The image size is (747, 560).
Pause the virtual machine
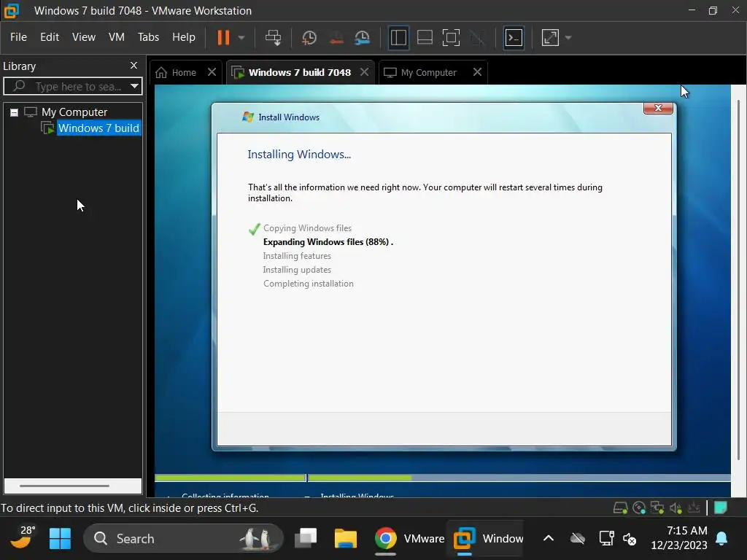coord(223,37)
